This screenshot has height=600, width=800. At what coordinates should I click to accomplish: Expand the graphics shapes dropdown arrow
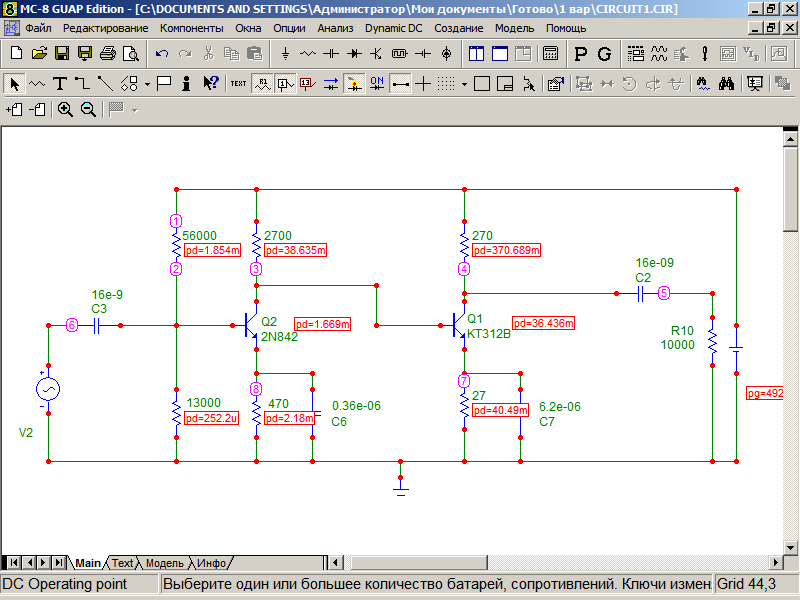tap(146, 83)
